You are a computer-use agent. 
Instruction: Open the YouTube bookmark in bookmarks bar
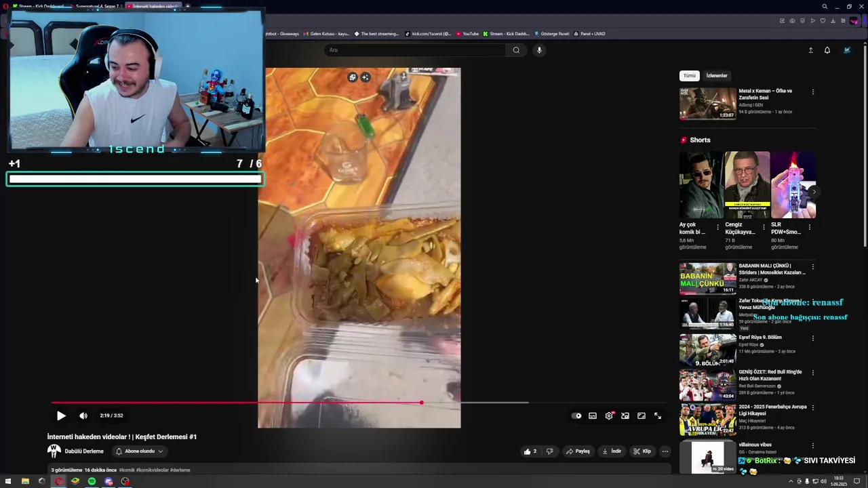click(467, 34)
